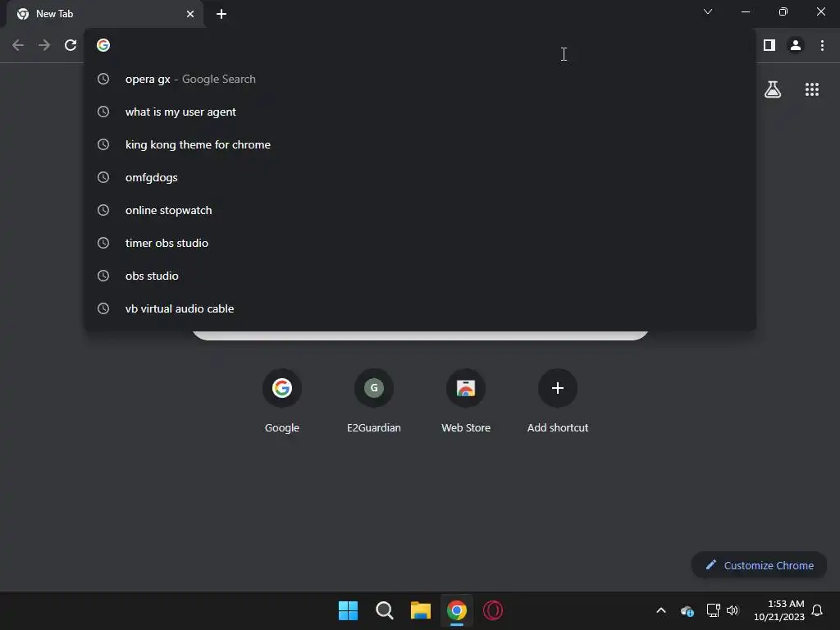This screenshot has width=840, height=630.
Task: Choose the 'opera gx' search suggestion
Action: (x=420, y=79)
